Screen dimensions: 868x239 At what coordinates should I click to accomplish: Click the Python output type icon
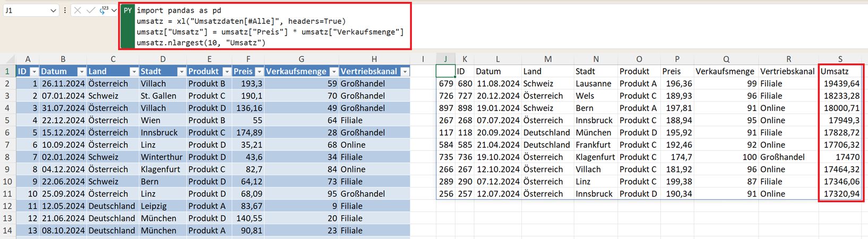point(104,11)
